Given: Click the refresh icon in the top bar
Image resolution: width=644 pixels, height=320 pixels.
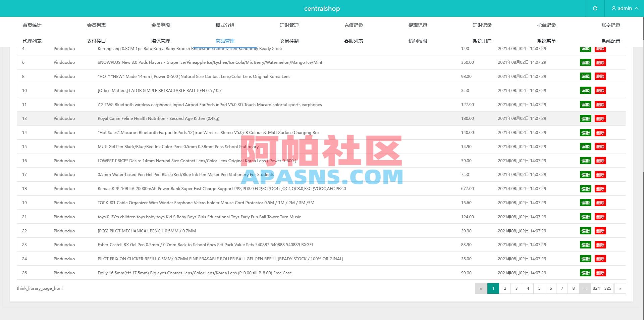Looking at the screenshot, I should coord(595,8).
